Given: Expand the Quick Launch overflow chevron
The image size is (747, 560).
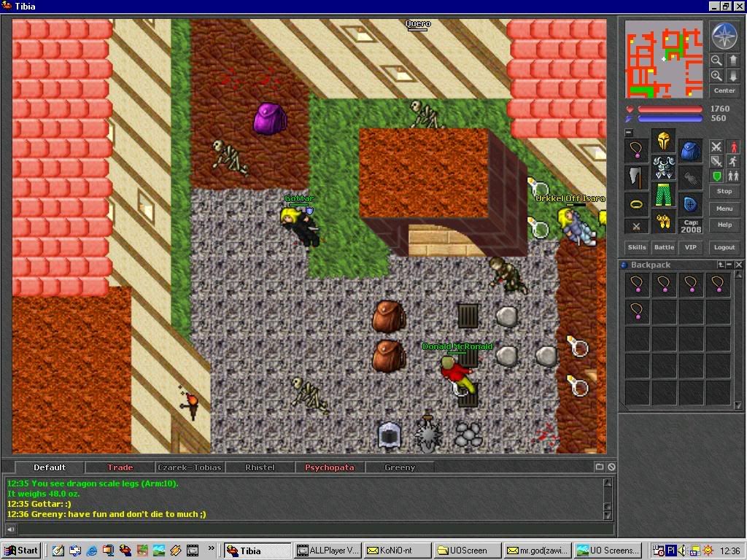Looking at the screenshot, I should click(x=211, y=549).
